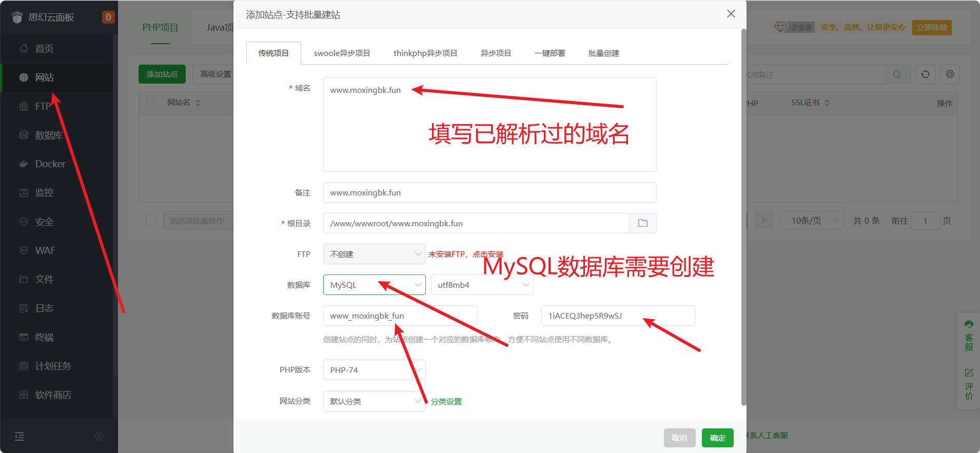Switch to swoole异步项目 tab
The height and width of the screenshot is (453, 980).
click(x=342, y=53)
